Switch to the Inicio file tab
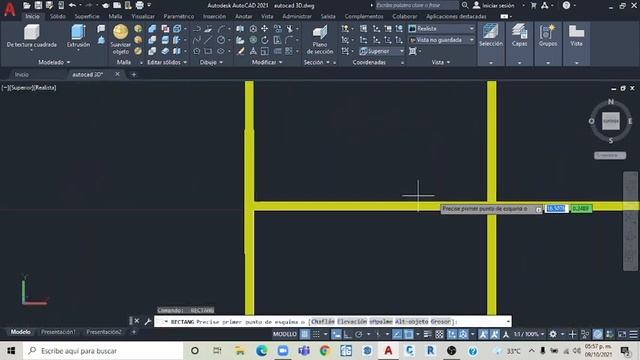Viewport: 640px width, 360px height. click(x=22, y=75)
